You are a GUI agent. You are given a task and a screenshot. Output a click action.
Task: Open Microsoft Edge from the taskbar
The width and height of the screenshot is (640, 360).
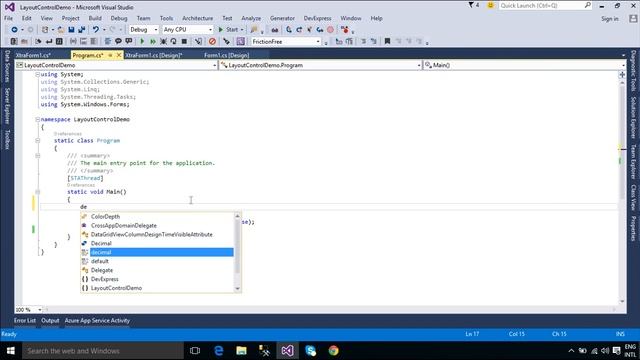point(219,351)
